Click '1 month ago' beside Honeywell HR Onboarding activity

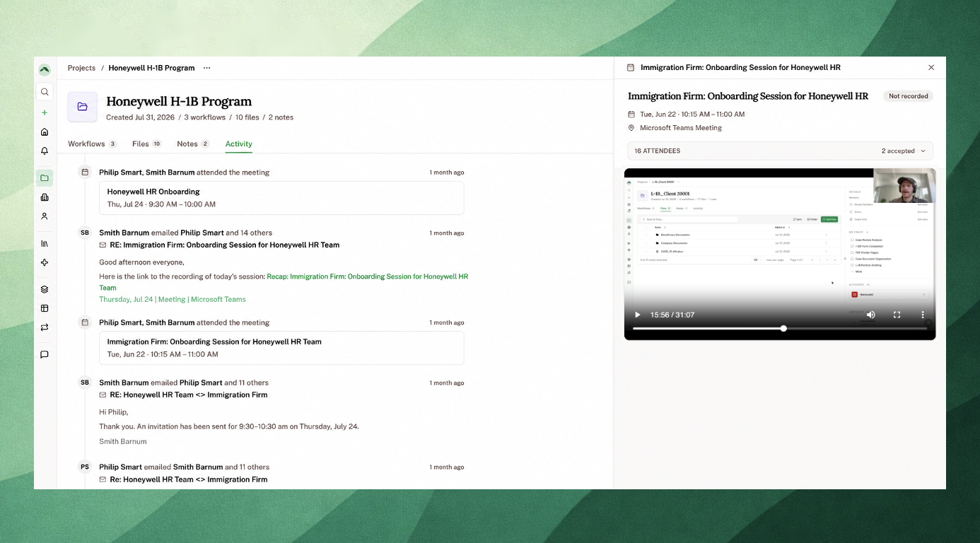coord(447,173)
